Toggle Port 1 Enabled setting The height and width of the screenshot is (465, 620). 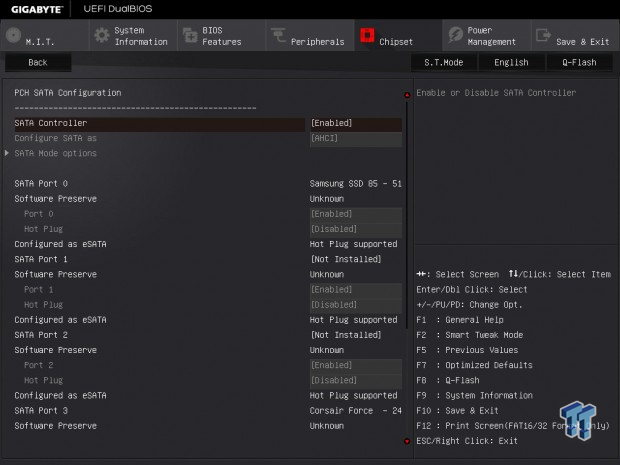[x=356, y=289]
